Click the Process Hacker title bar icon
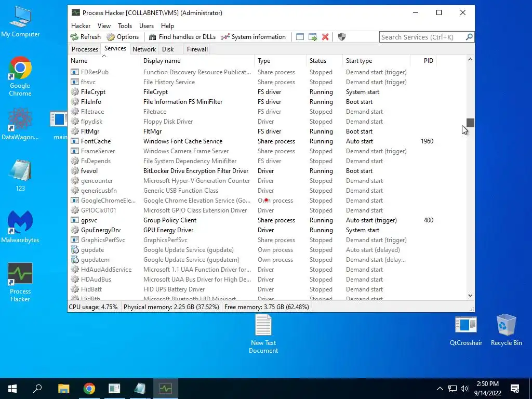This screenshot has width=532, height=399. tap(76, 12)
